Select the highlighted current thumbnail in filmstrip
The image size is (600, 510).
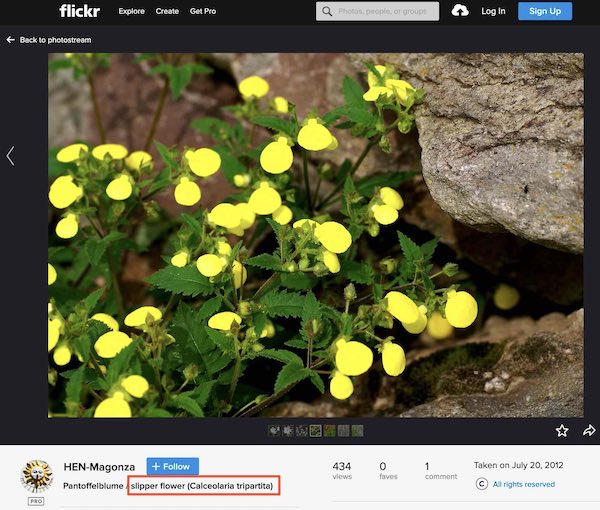click(x=315, y=431)
